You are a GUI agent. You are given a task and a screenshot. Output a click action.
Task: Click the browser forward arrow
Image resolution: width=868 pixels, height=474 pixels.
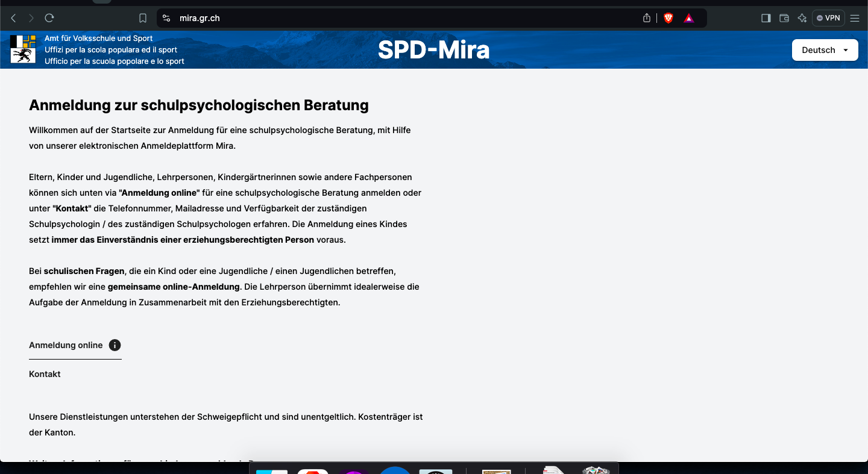pos(31,18)
